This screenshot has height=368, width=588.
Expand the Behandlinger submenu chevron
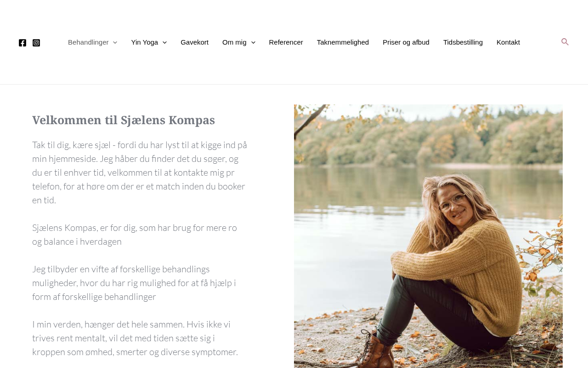pyautogui.click(x=115, y=42)
